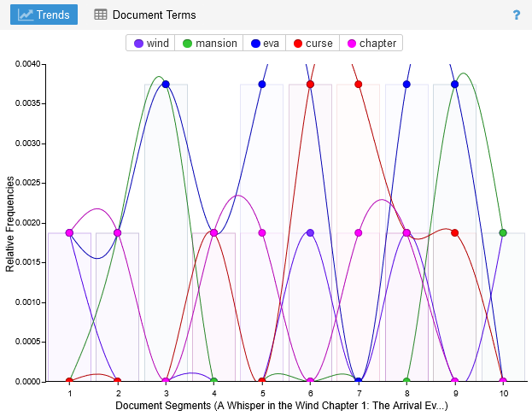Click the magenta chapter point at segment 4
This screenshot has height=416, width=532.
pos(213,232)
